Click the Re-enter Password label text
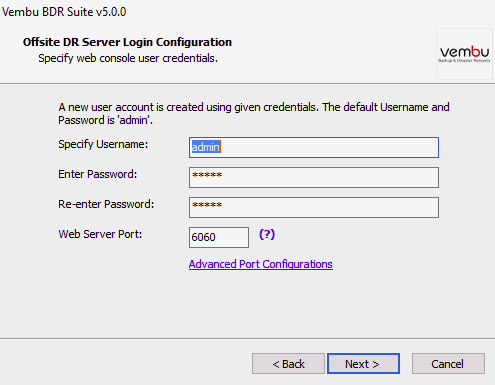The width and height of the screenshot is (495, 385). [106, 204]
